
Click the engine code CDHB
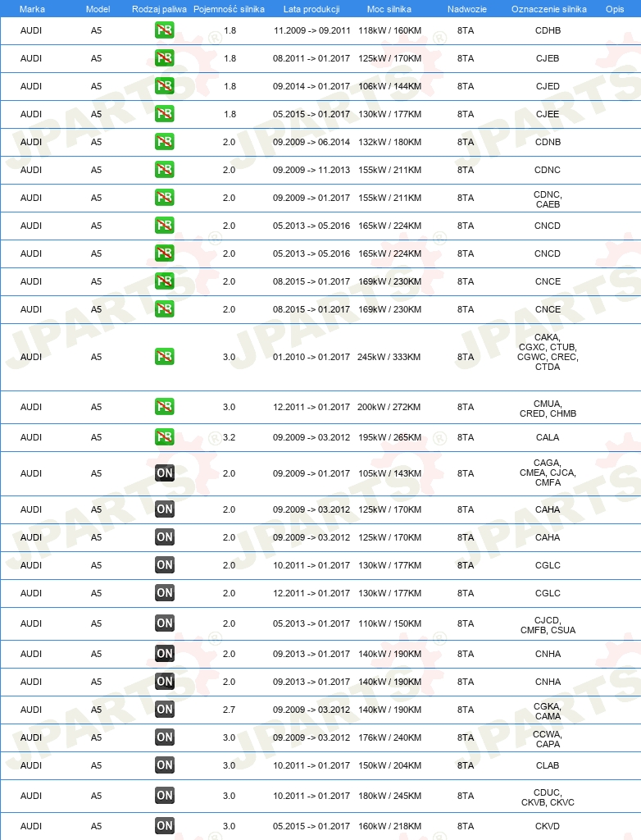548,30
